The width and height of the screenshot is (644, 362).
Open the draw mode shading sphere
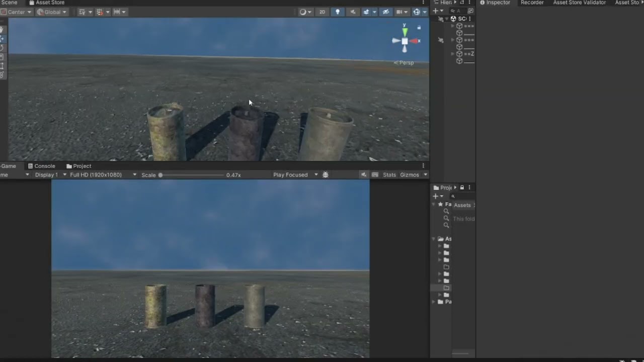click(x=303, y=12)
